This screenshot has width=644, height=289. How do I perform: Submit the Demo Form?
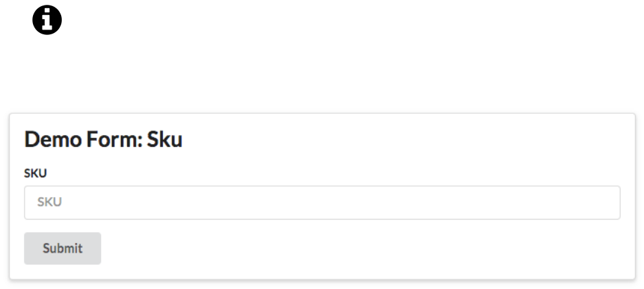pos(63,248)
